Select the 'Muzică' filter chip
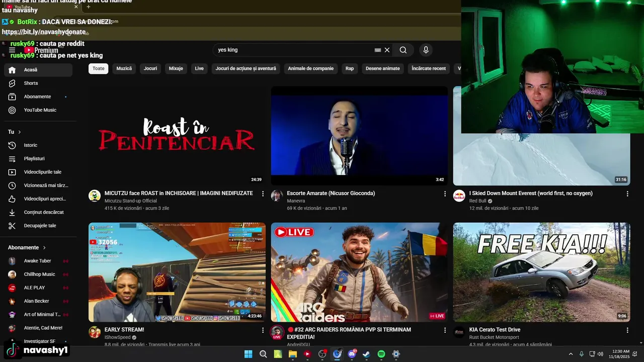644x362 pixels. tap(124, 68)
